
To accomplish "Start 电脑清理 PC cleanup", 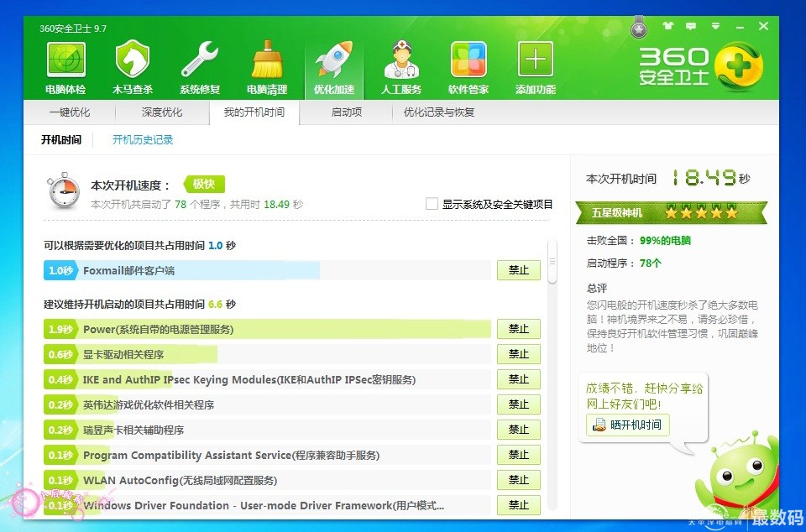I will tap(266, 65).
